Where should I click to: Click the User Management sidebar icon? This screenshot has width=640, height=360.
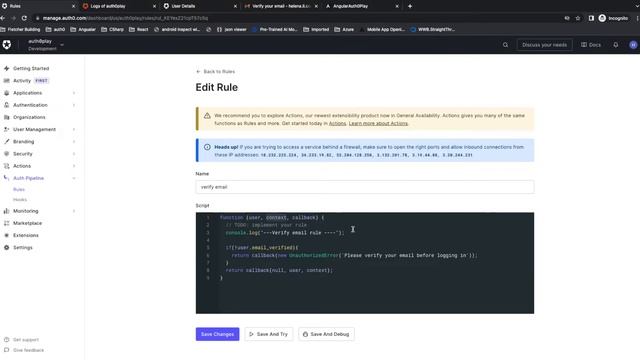7,129
